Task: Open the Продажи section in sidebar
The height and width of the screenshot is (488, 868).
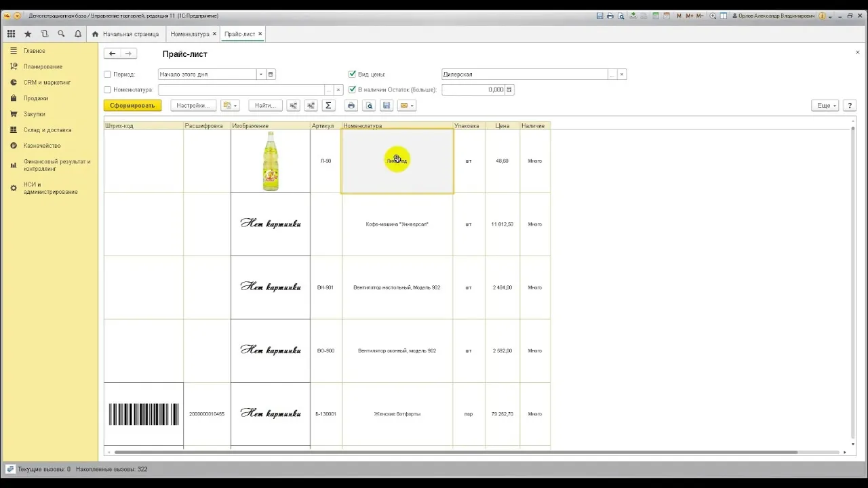Action: tap(35, 98)
